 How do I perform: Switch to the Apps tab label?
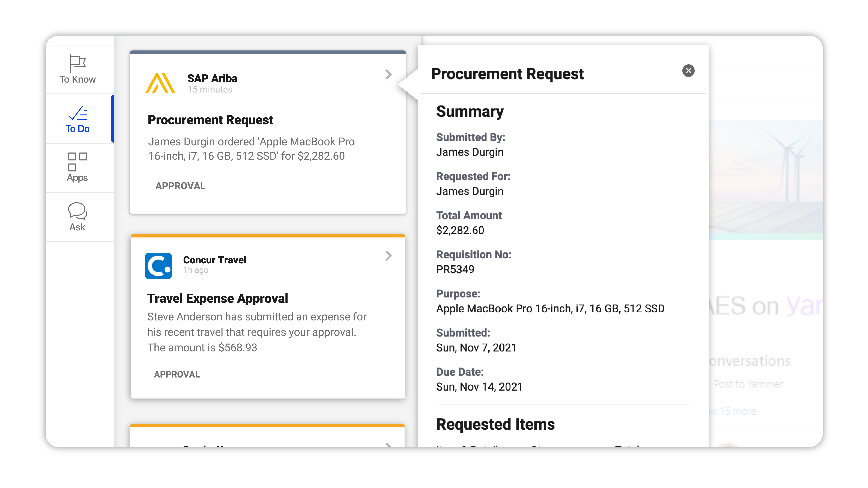[x=77, y=178]
